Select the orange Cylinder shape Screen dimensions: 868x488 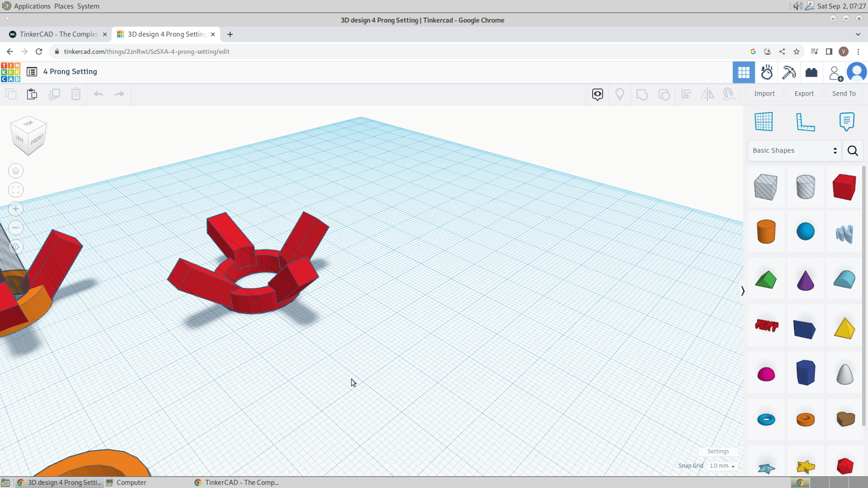pyautogui.click(x=766, y=232)
